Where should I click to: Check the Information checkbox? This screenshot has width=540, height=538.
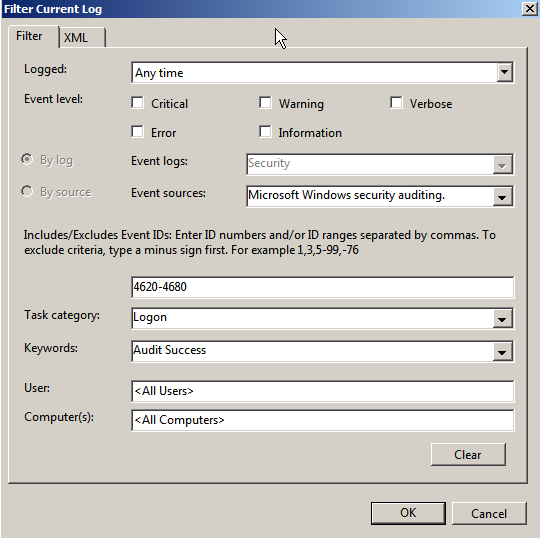point(265,132)
